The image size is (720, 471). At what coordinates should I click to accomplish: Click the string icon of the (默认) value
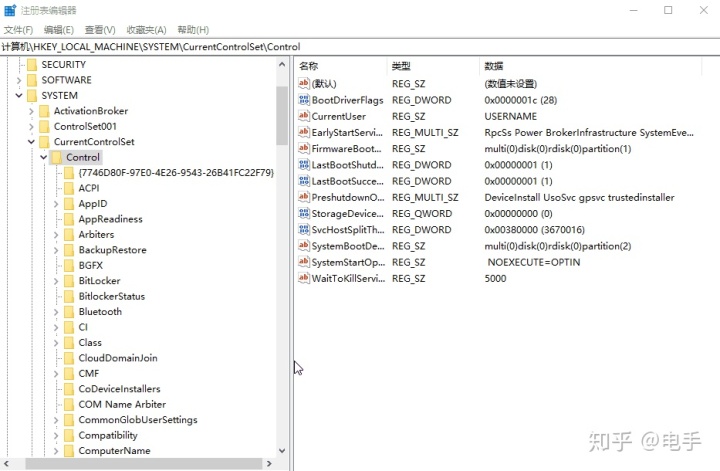[x=304, y=84]
